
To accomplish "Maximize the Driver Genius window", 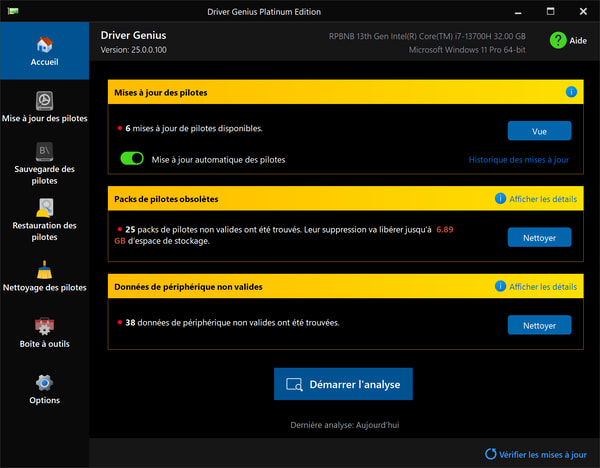I will click(x=550, y=11).
